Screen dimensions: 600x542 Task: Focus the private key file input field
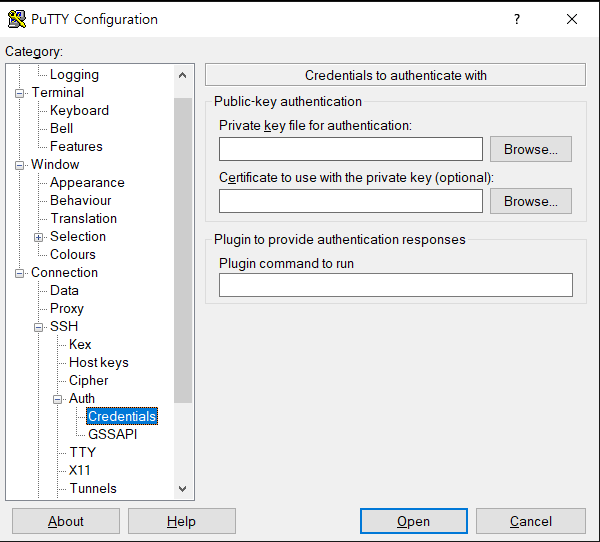[351, 149]
